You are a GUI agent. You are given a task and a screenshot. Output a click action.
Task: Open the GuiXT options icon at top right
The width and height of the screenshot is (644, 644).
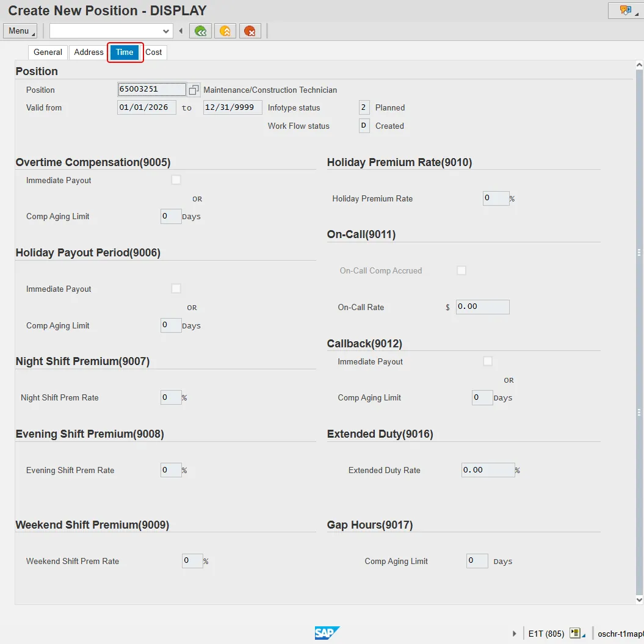pos(626,10)
